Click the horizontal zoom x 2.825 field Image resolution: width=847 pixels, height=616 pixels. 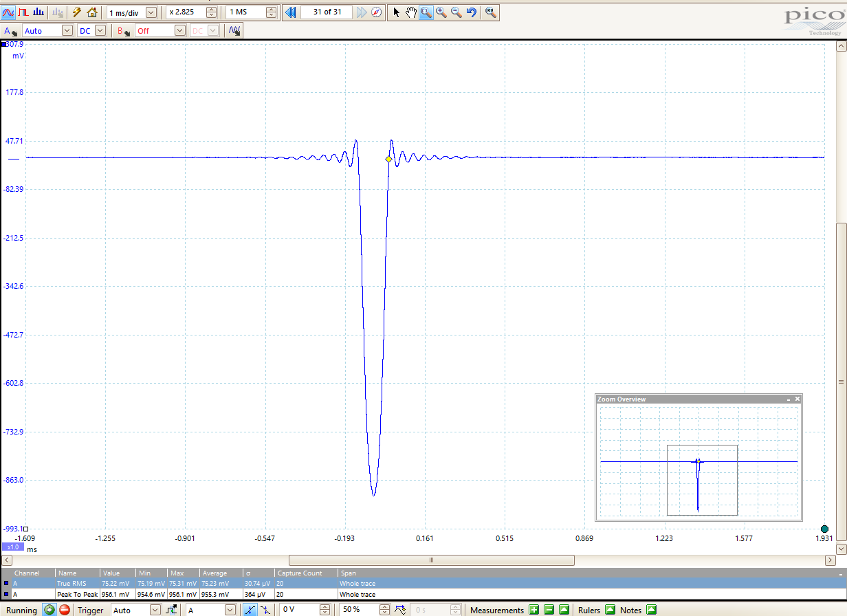pyautogui.click(x=186, y=12)
